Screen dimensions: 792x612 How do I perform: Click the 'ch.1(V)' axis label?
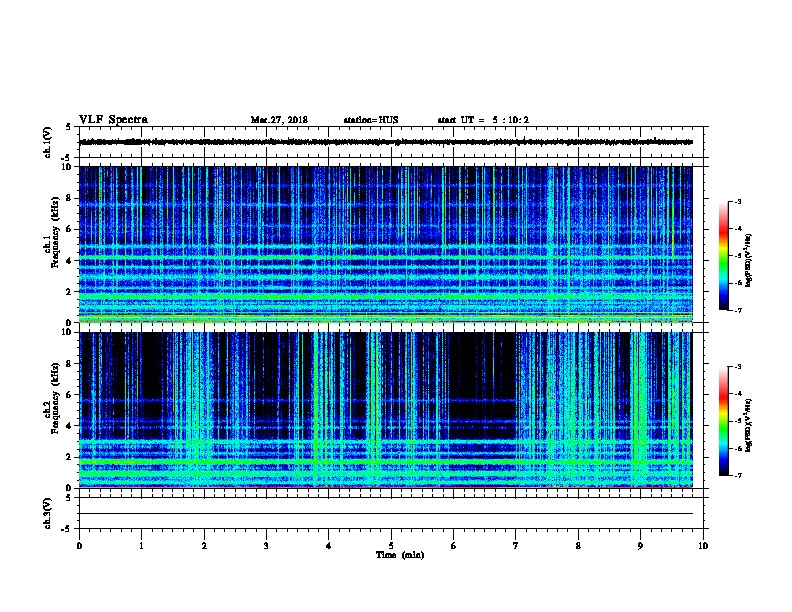pos(48,142)
